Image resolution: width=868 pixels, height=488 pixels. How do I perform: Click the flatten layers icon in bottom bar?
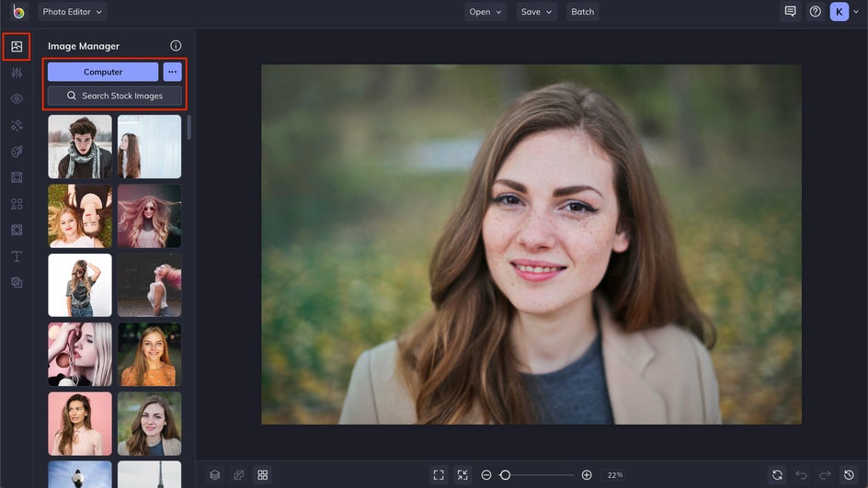(238, 475)
